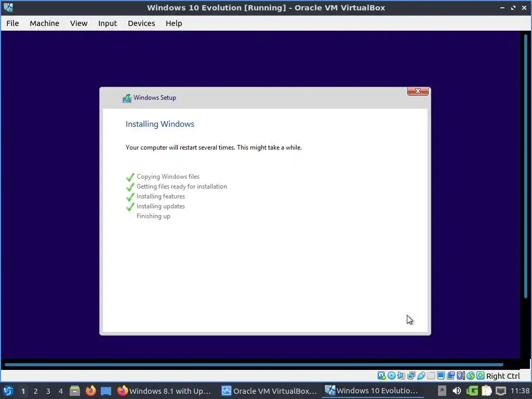Viewport: 532px width, 399px height.
Task: Click the Right Ctrl host key label
Action: pos(503,376)
